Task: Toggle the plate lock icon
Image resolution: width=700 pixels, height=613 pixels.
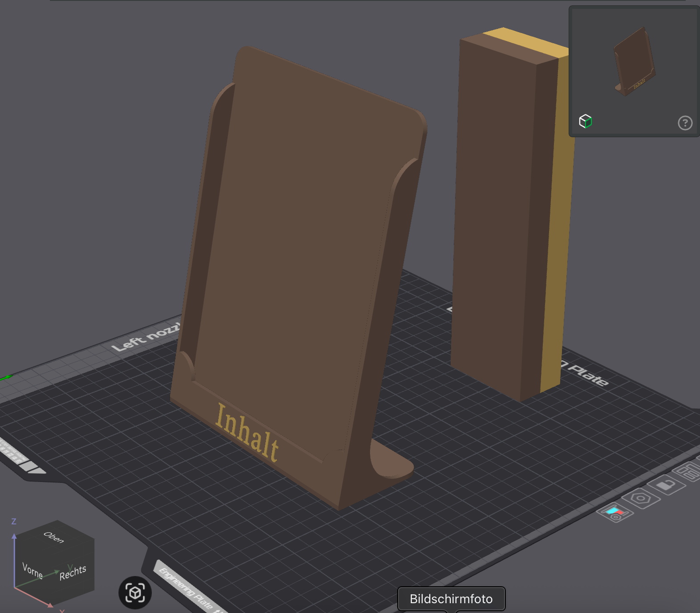Action: [x=666, y=484]
